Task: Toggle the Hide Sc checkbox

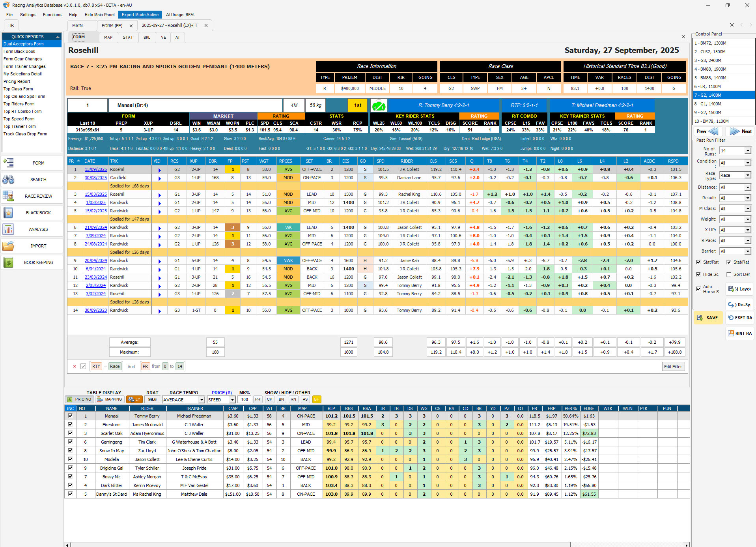Action: pyautogui.click(x=698, y=274)
